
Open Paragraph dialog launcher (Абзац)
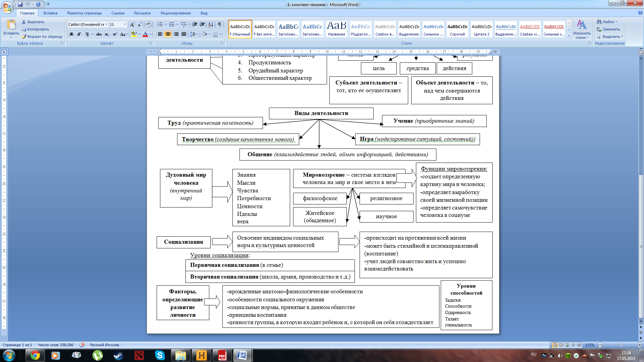[x=222, y=43]
